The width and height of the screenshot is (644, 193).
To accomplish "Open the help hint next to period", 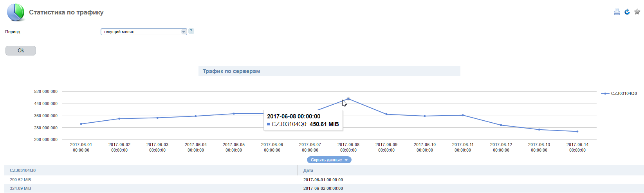I will (x=191, y=31).
